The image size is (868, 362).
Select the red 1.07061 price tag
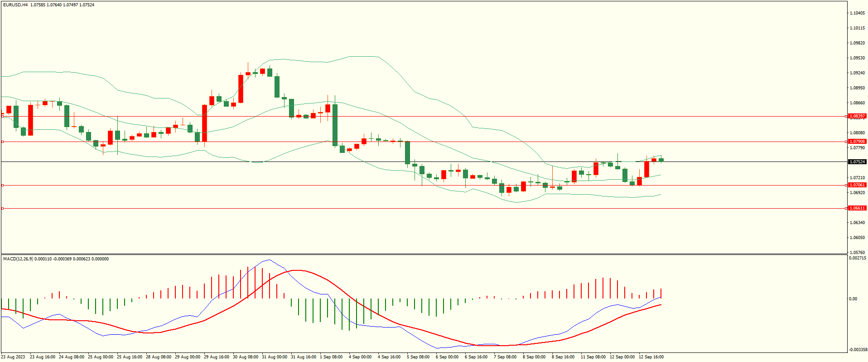coord(857,185)
